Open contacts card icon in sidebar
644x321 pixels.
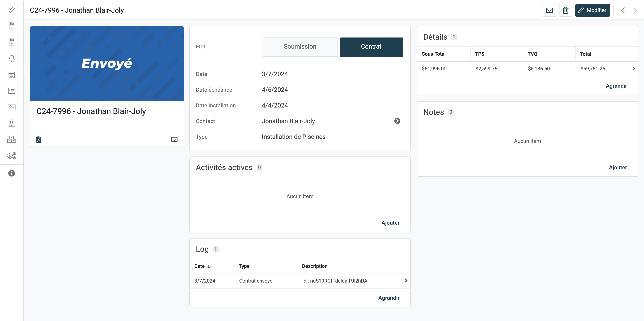tap(11, 107)
